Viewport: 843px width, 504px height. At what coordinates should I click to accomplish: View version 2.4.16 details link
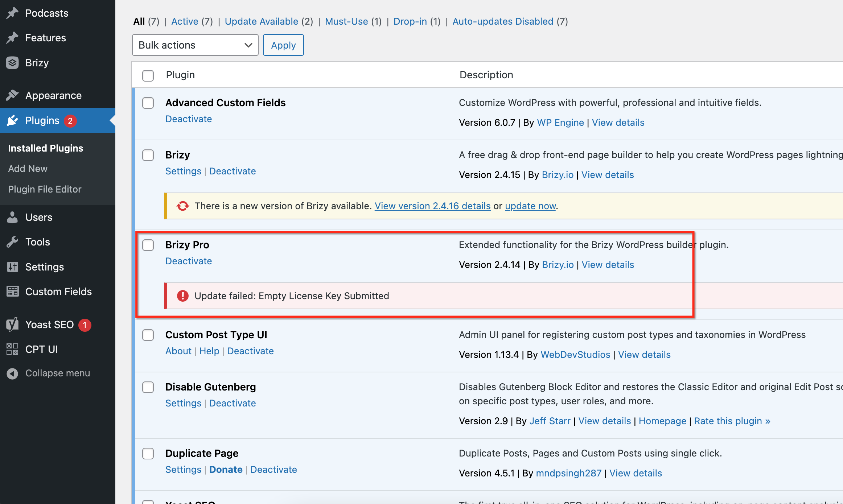click(432, 206)
